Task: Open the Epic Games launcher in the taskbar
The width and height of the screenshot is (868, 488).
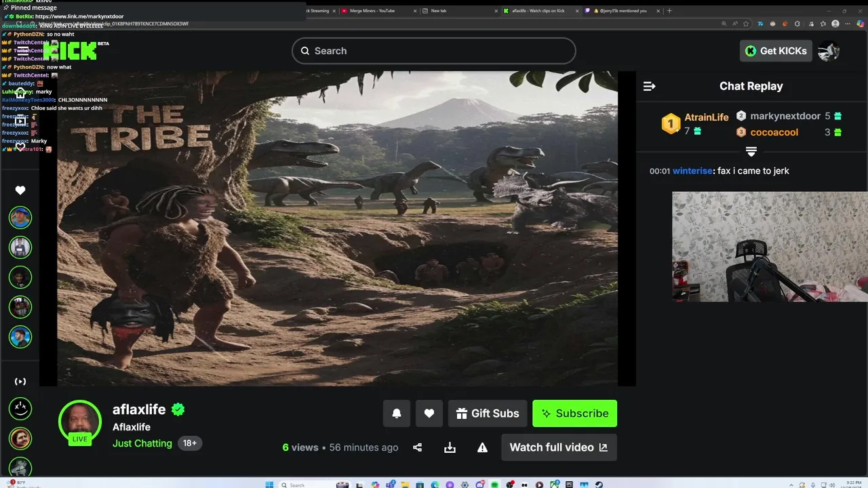Action: (x=570, y=485)
